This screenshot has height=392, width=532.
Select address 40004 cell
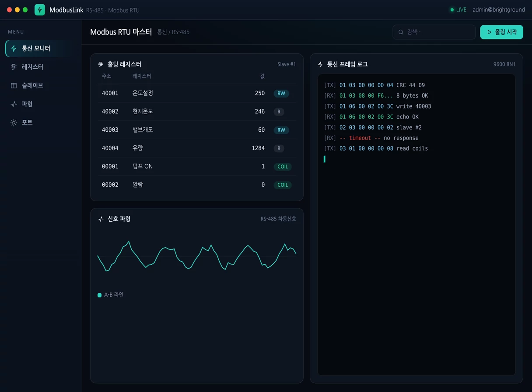(x=110, y=148)
